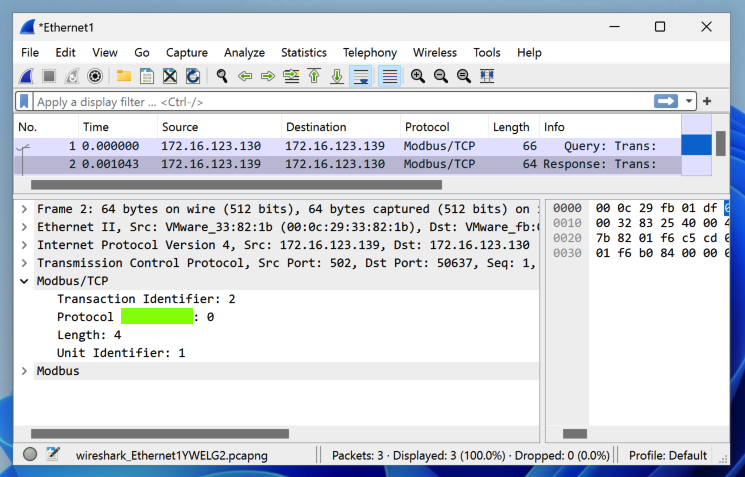Viewport: 745px width, 477px height.
Task: Click packet list horizontal scrollbar
Action: [x=236, y=184]
